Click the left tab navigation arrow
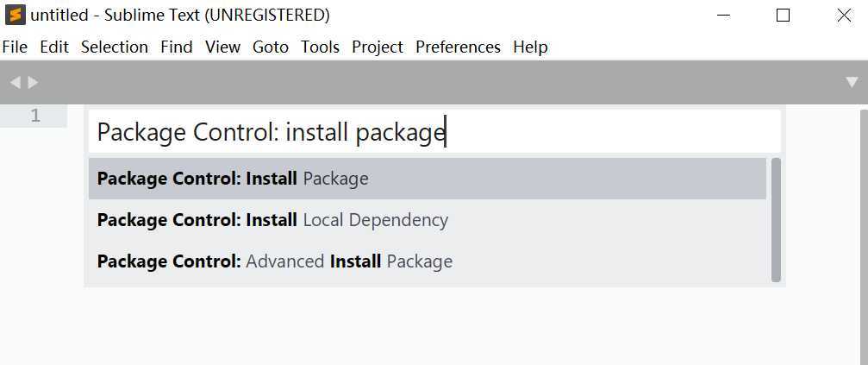Viewport: 868px width, 365px height. pos(16,83)
